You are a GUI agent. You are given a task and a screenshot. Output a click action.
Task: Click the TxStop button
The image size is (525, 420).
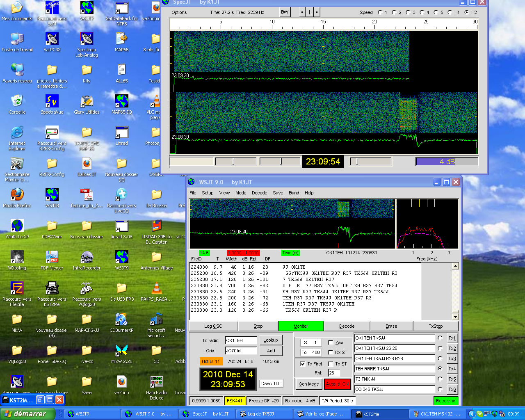coord(436,326)
